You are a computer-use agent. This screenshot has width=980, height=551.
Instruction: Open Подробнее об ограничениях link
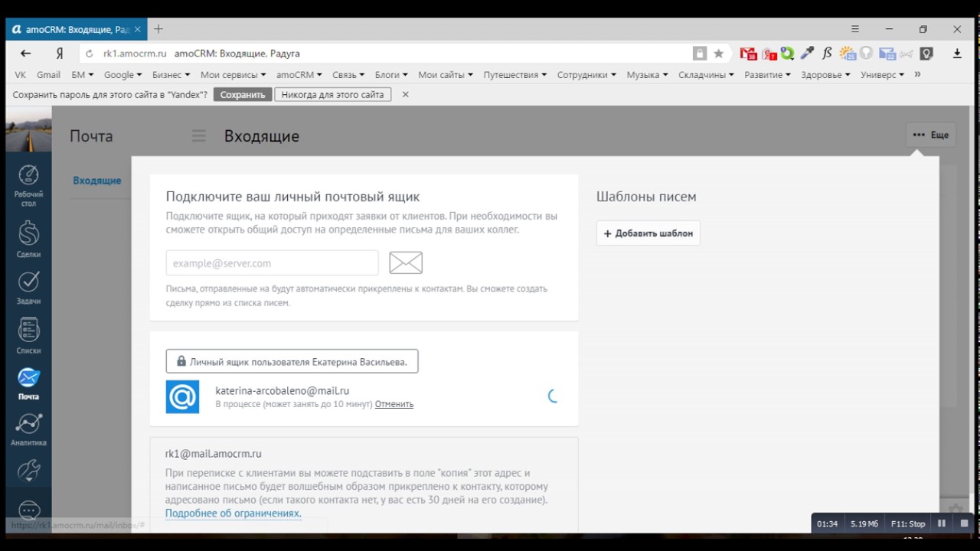[234, 514]
